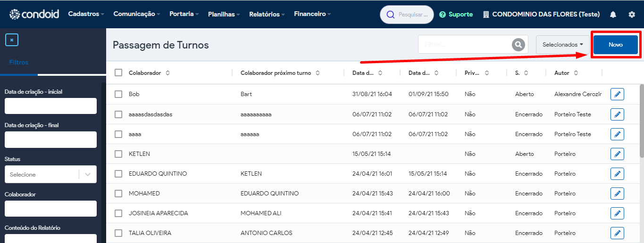Check the aaaa row checkbox
The width and height of the screenshot is (644, 243).
tap(118, 134)
